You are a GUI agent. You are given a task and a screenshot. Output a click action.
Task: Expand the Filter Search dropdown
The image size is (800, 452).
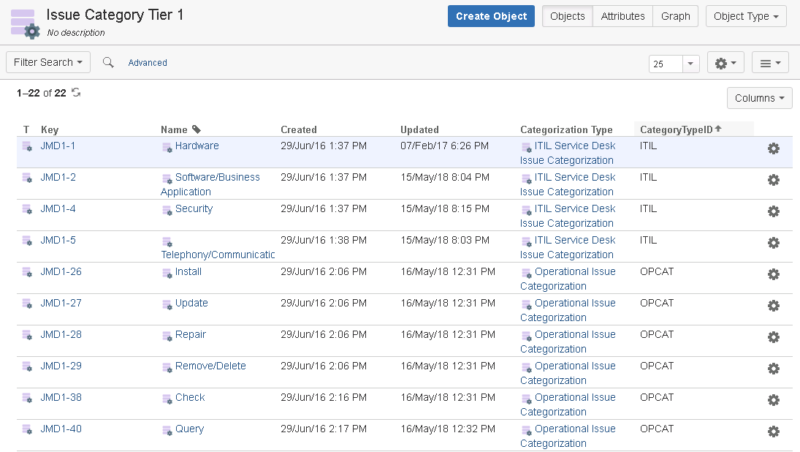(48, 62)
